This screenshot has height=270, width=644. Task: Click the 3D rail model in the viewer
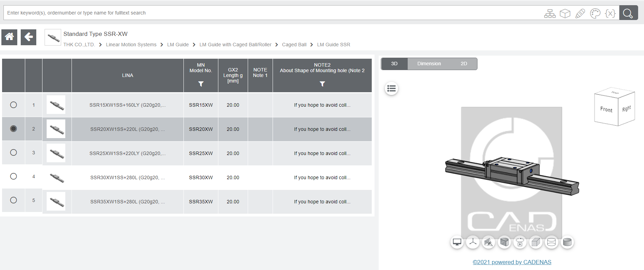[512, 176]
